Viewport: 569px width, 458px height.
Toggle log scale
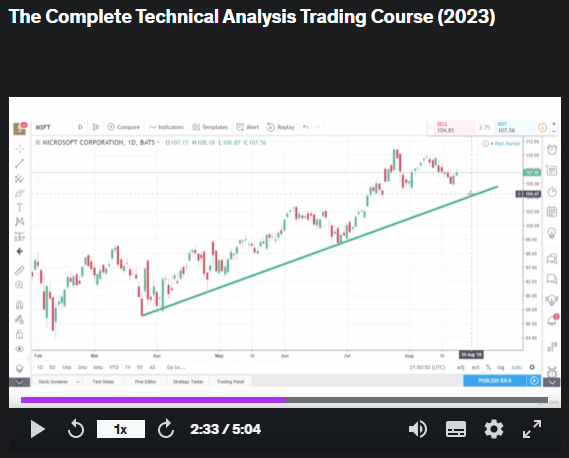click(501, 367)
